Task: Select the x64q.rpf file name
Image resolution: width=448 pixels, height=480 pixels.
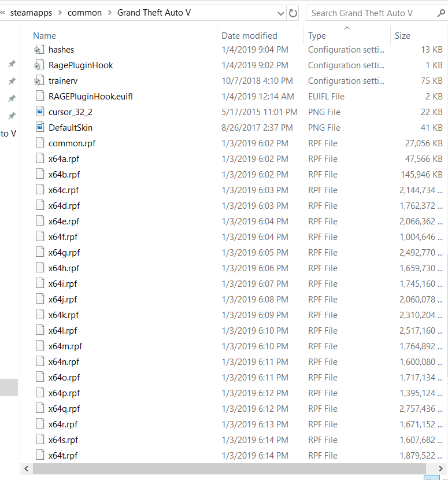Action: pos(64,409)
